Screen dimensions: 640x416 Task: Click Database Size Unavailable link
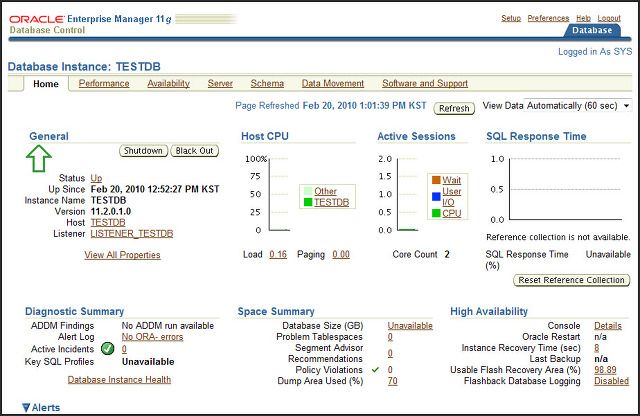[410, 326]
